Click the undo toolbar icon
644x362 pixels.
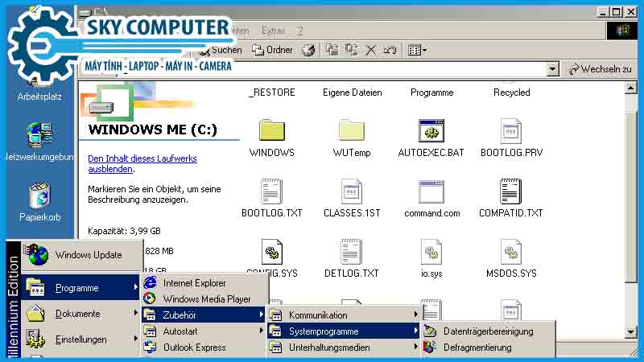click(x=390, y=50)
